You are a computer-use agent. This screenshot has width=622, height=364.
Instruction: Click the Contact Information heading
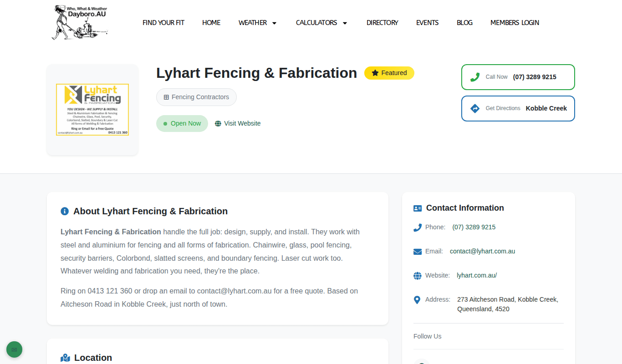click(465, 208)
